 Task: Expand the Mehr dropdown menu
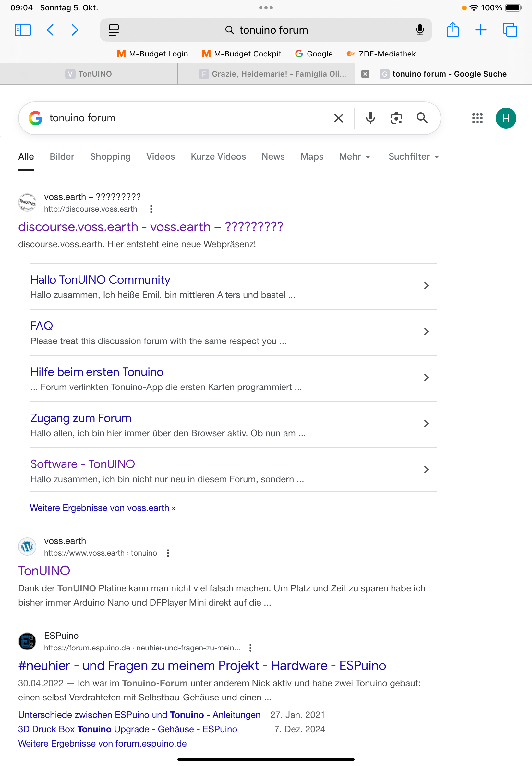point(355,157)
